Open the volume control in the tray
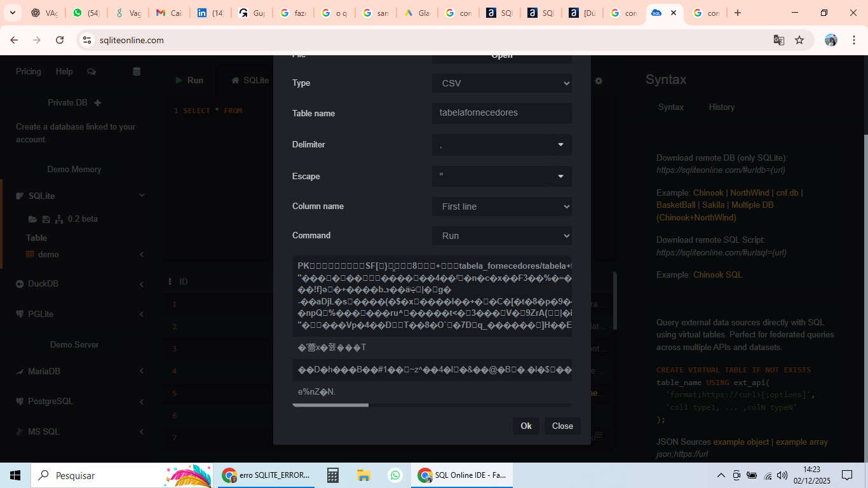This screenshot has height=488, width=868. [x=782, y=475]
